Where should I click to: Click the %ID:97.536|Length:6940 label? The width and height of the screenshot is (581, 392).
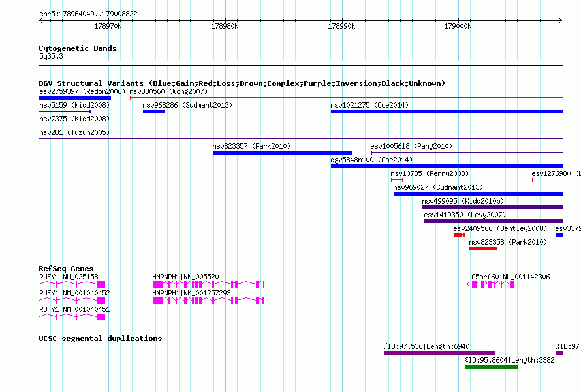click(426, 346)
